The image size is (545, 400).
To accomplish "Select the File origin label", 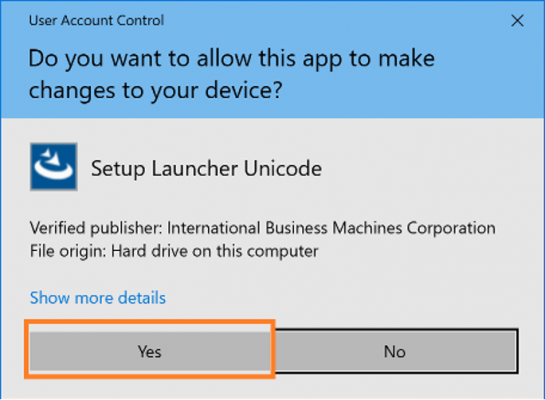I will tap(68, 251).
